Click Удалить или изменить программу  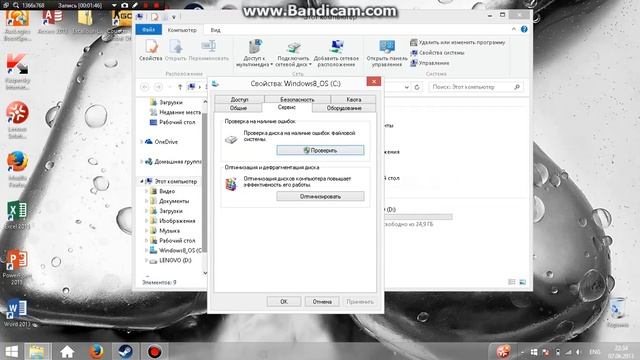[x=458, y=42]
